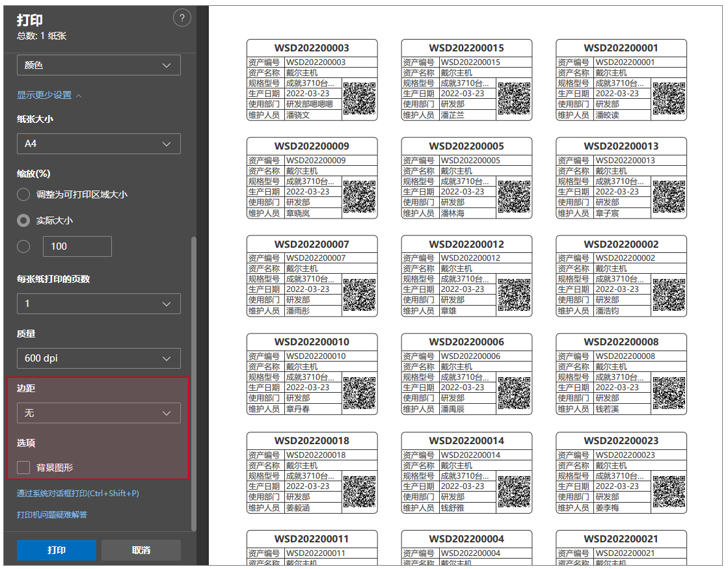Image resolution: width=728 pixels, height=569 pixels.
Task: Expand the 每张纸打印的页数 dropdown
Action: coord(98,304)
